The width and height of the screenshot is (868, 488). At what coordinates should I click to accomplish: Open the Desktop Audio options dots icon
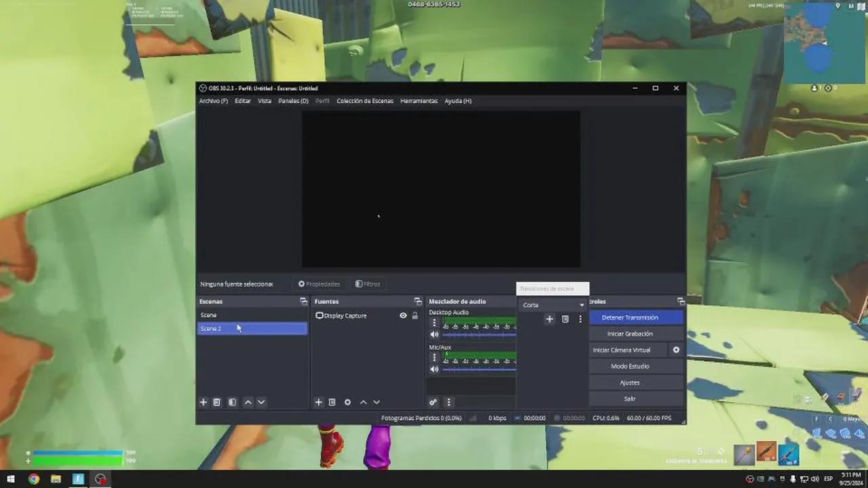tap(434, 322)
